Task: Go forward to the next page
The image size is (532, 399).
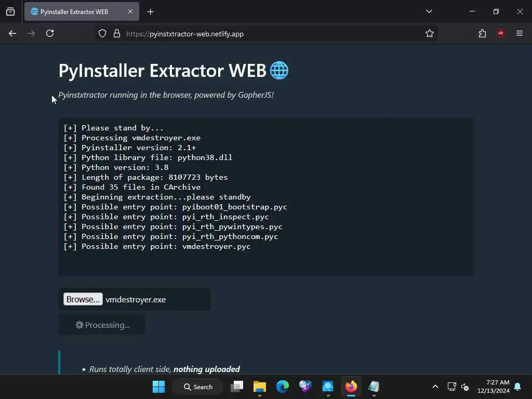Action: pos(31,33)
